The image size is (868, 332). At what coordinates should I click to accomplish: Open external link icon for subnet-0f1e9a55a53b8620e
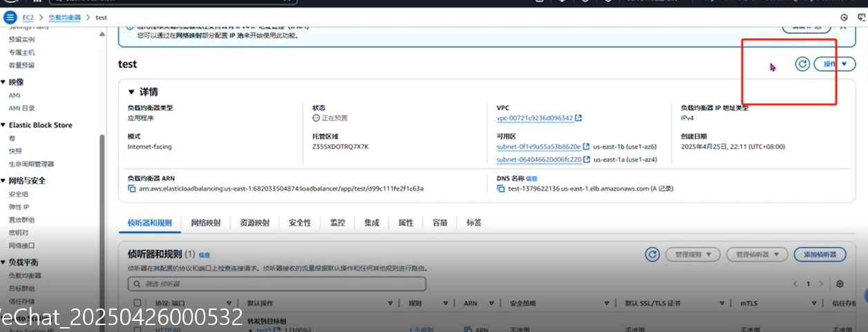[x=586, y=147]
